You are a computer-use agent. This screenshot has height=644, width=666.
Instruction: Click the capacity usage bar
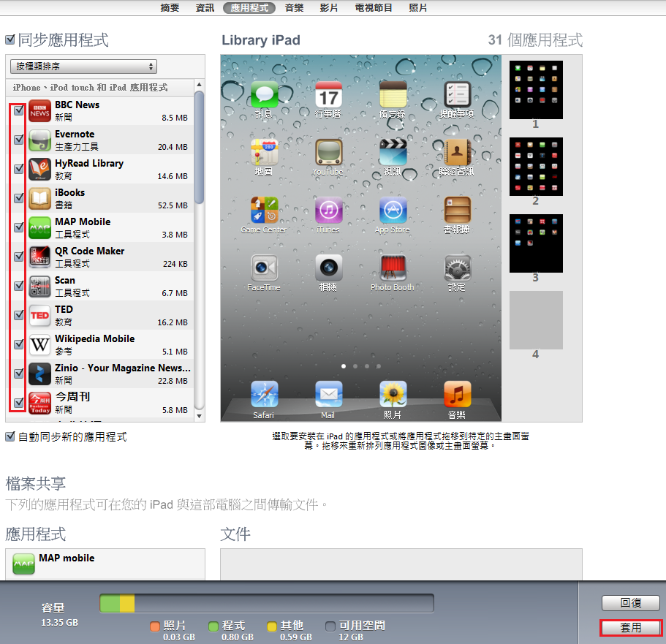(267, 603)
